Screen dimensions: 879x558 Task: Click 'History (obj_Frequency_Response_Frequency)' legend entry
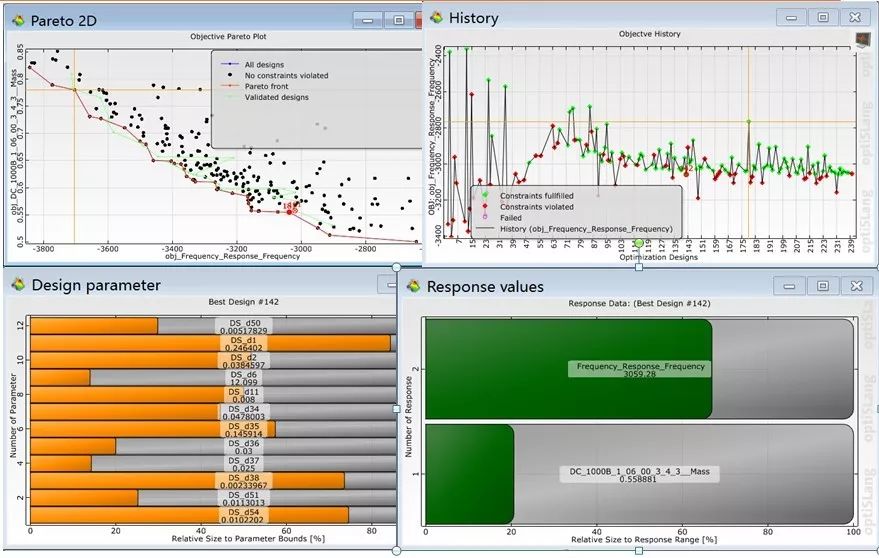click(586, 229)
